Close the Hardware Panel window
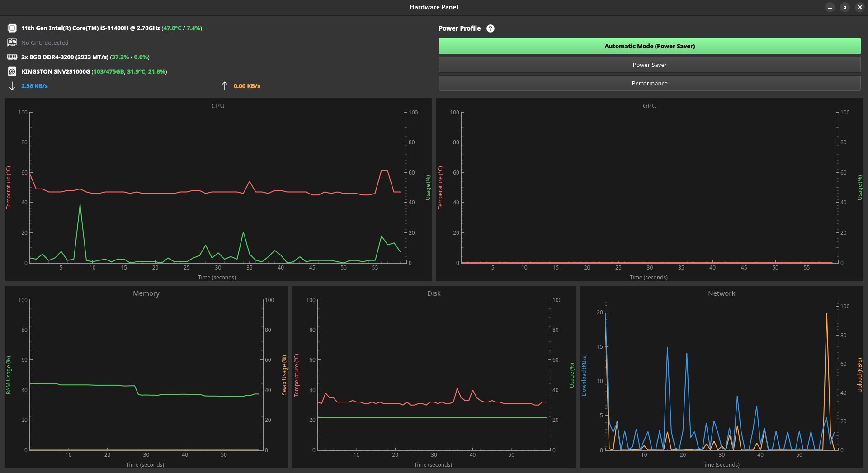The width and height of the screenshot is (868, 473). tap(860, 7)
